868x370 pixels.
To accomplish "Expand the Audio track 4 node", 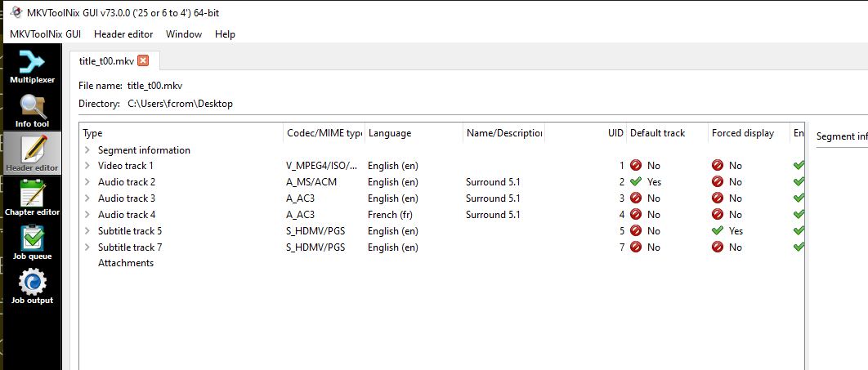I will [87, 215].
